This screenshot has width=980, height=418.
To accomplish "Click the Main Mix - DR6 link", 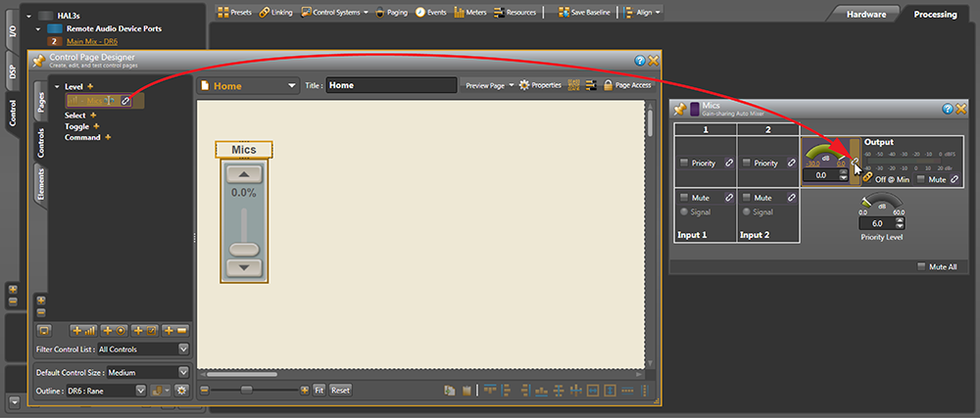I will click(x=92, y=41).
